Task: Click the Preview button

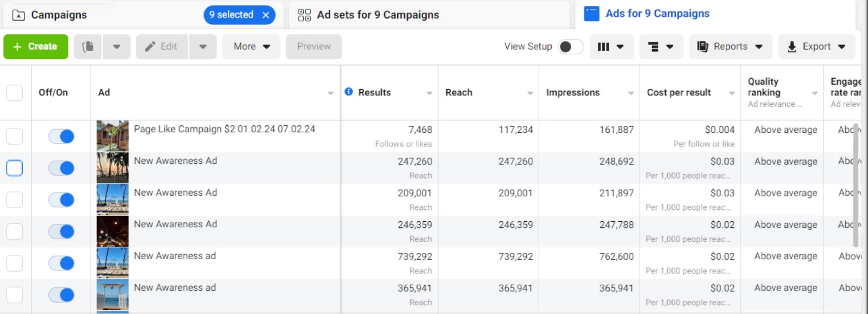Action: click(314, 47)
